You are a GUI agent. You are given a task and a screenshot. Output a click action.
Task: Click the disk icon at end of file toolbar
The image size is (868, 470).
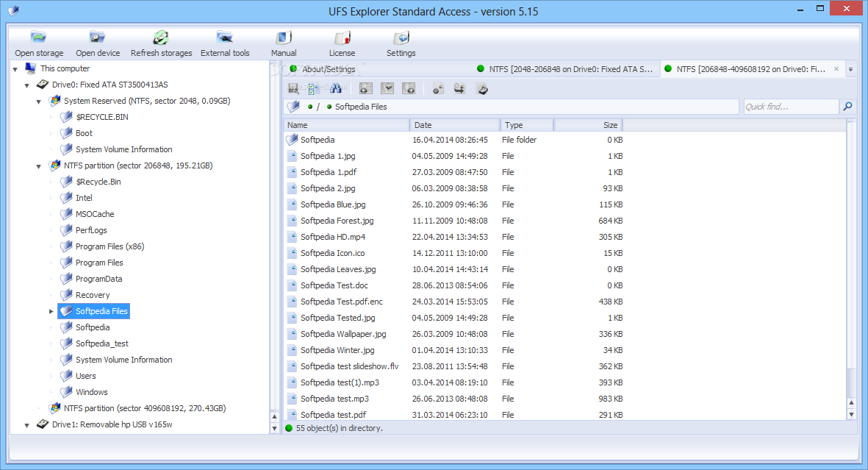pos(482,89)
